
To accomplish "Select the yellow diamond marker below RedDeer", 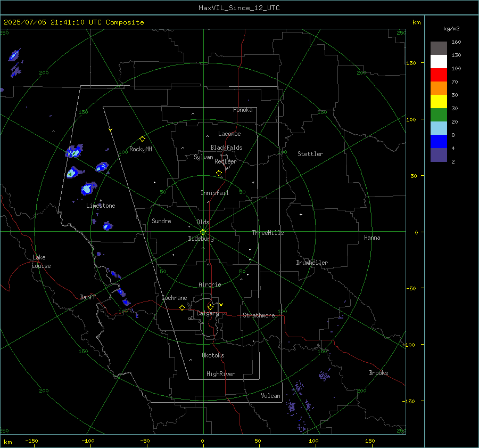I will [x=219, y=173].
